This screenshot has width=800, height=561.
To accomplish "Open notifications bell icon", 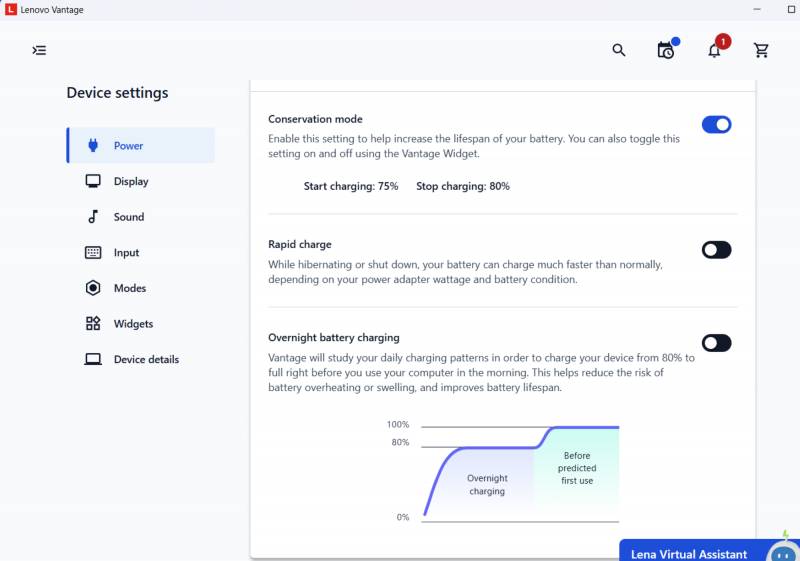I will 714,50.
